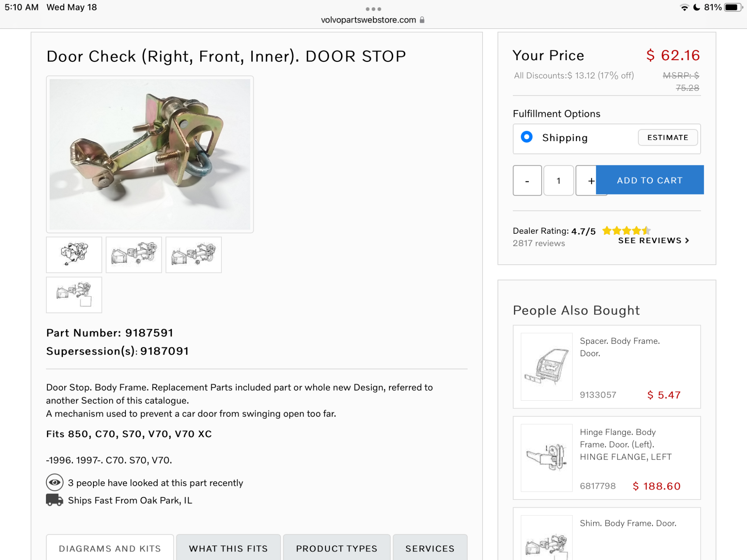This screenshot has width=747, height=560.
Task: Expand dealer reviews via See Reviews chevron
Action: [687, 241]
